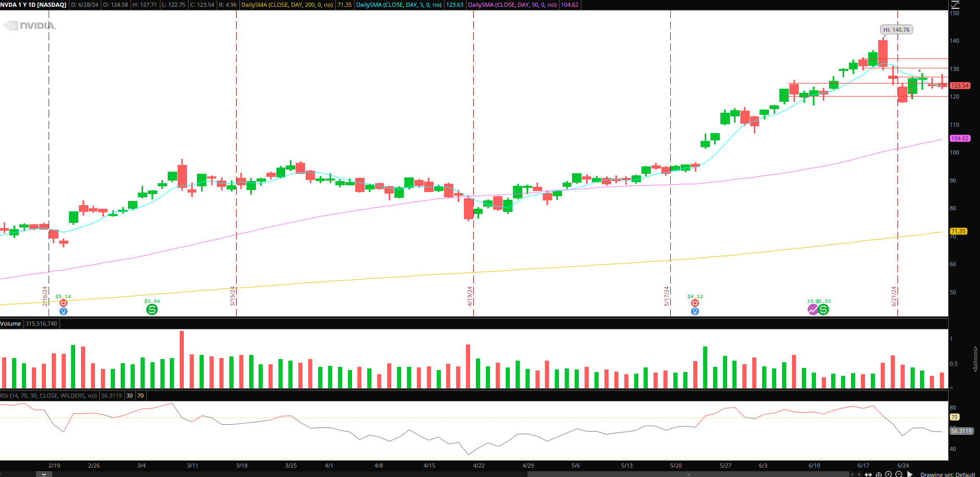The image size is (980, 477).
Task: Click the 6/24 date on time axis
Action: 903,466
